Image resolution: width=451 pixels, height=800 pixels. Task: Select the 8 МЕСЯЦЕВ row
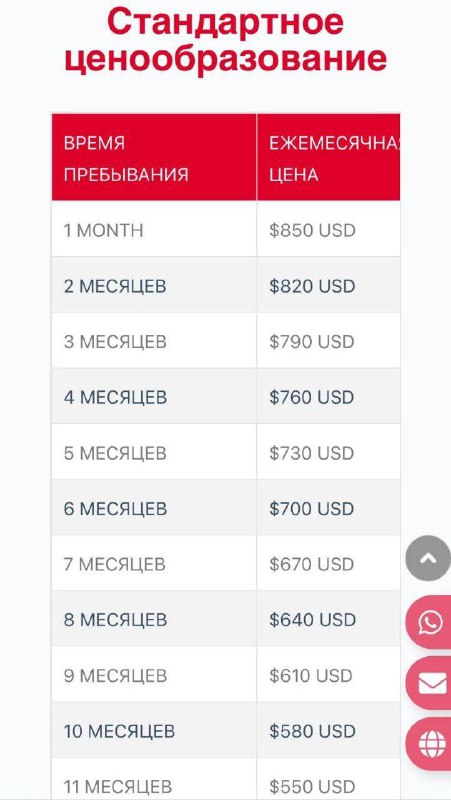coord(226,618)
